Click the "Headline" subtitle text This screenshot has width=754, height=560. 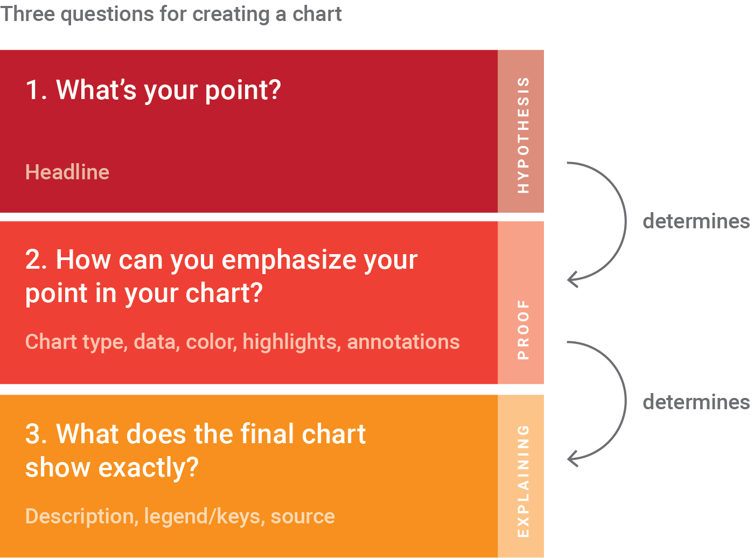tap(67, 172)
